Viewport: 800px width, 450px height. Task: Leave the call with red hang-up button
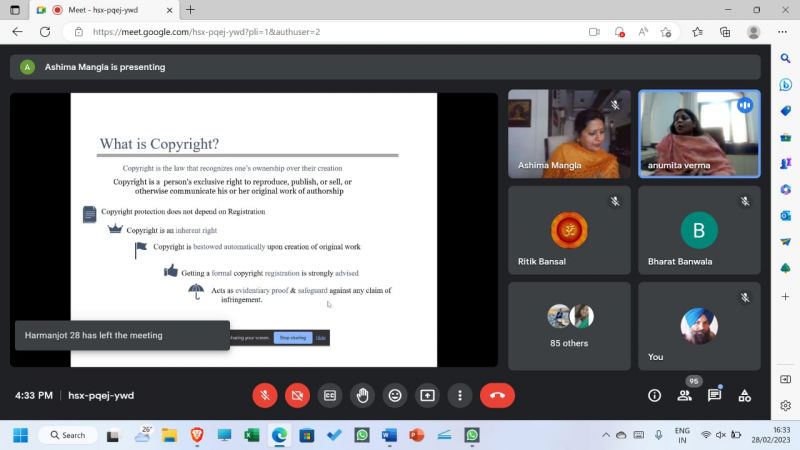497,395
